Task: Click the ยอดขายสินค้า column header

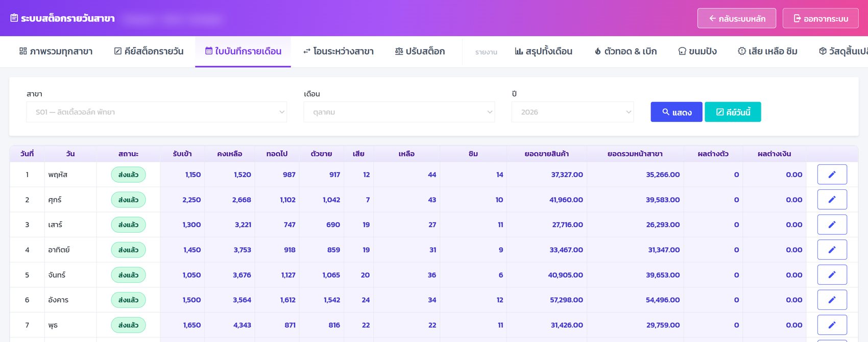Action: [x=546, y=154]
